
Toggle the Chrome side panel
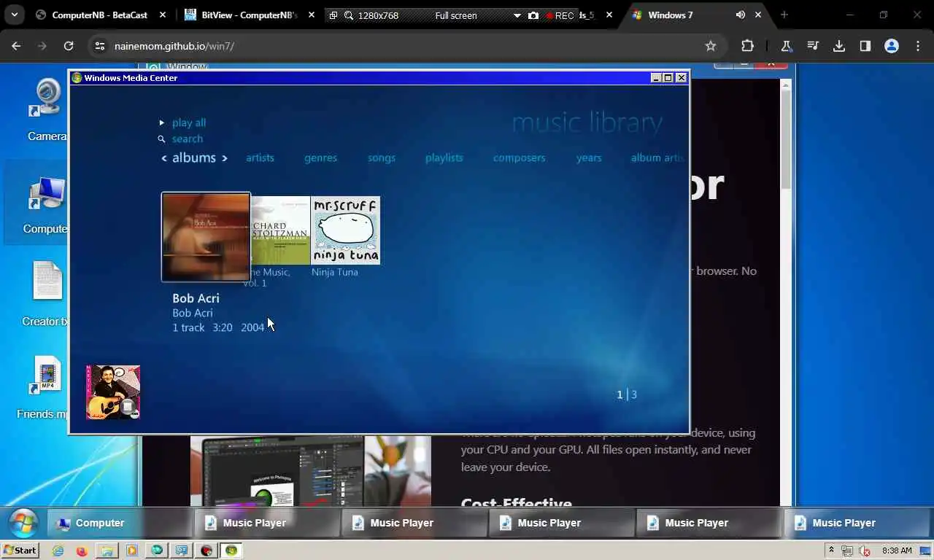click(x=865, y=46)
